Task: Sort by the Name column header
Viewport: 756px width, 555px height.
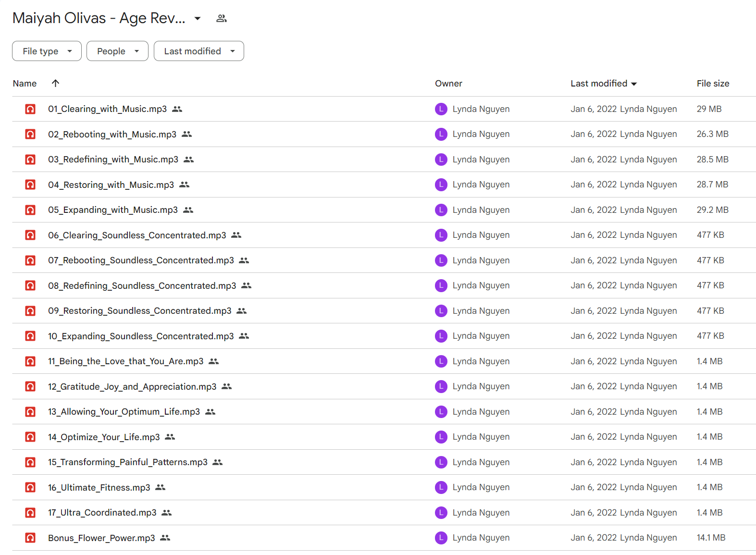Action: (25, 84)
